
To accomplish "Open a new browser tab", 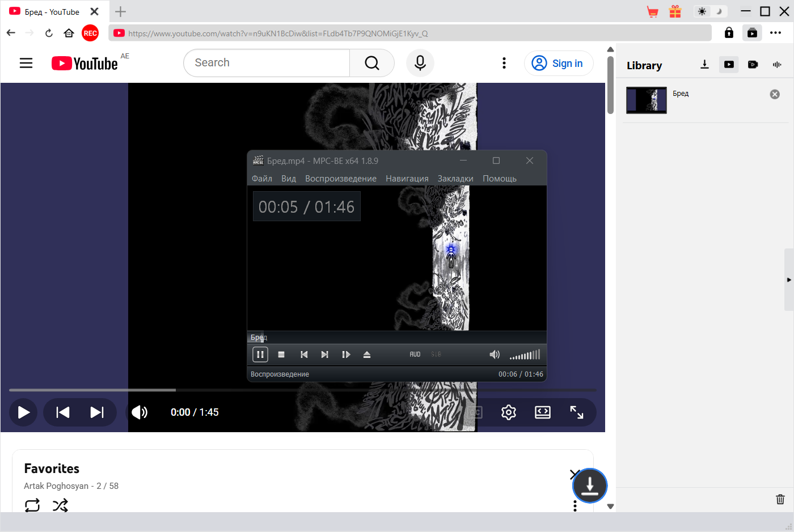I will pyautogui.click(x=120, y=11).
